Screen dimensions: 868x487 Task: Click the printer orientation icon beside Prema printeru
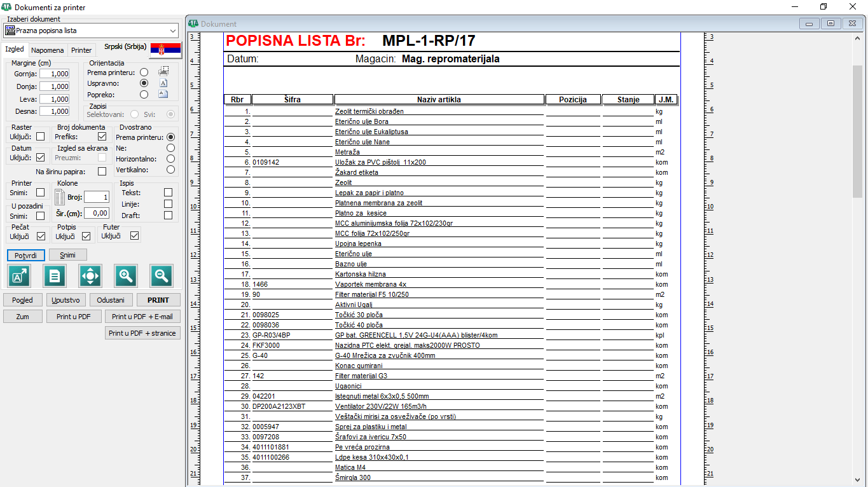tap(163, 71)
